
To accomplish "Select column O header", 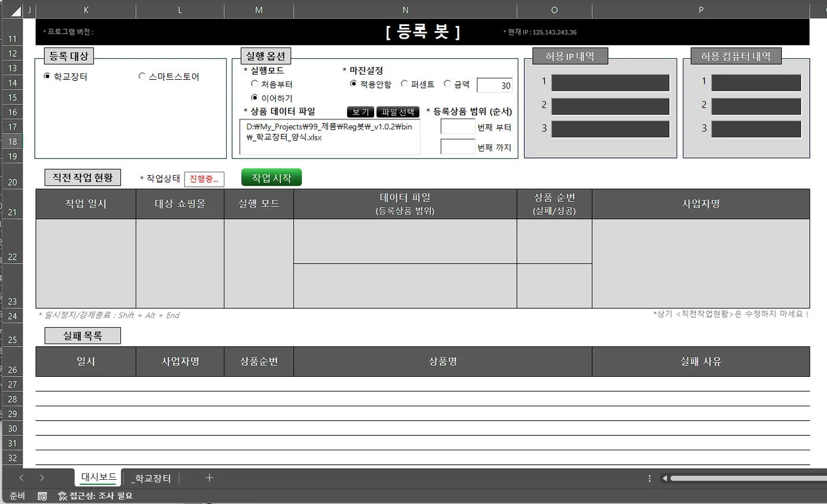I will pyautogui.click(x=554, y=10).
